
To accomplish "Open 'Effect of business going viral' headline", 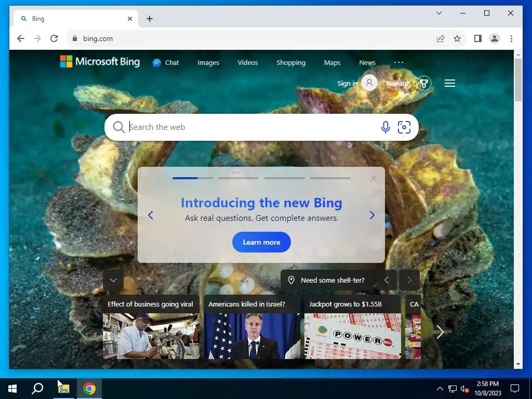I will [x=150, y=304].
